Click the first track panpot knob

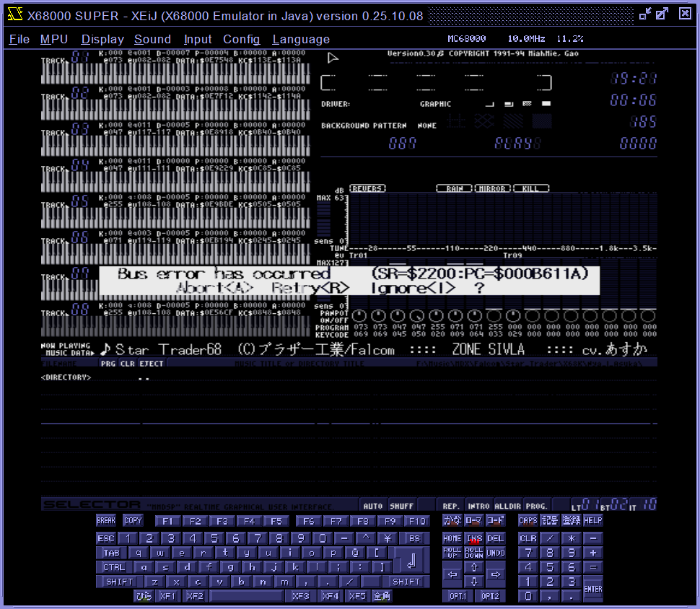tap(359, 316)
